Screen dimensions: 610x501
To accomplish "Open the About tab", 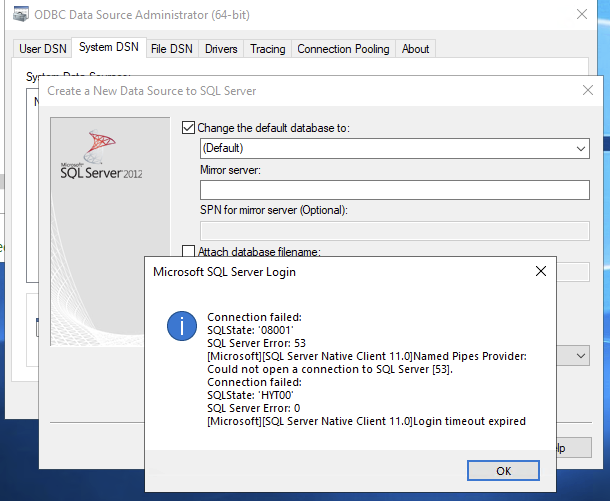I will (415, 49).
